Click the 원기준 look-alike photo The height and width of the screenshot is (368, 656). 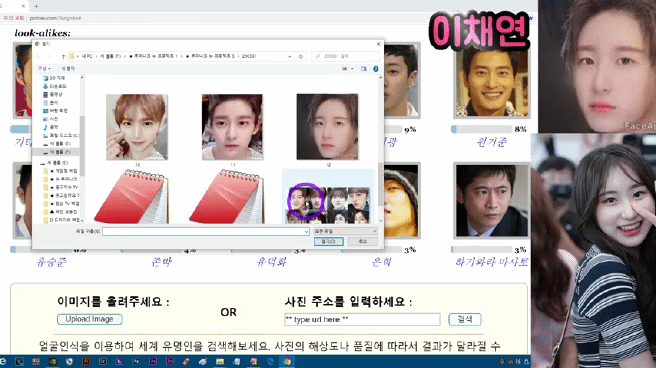(x=492, y=81)
